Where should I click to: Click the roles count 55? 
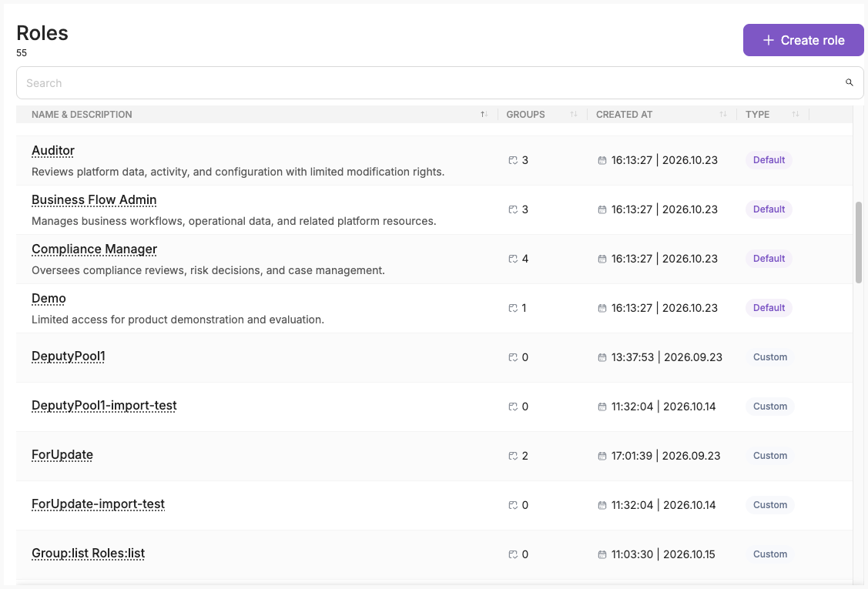click(x=22, y=53)
